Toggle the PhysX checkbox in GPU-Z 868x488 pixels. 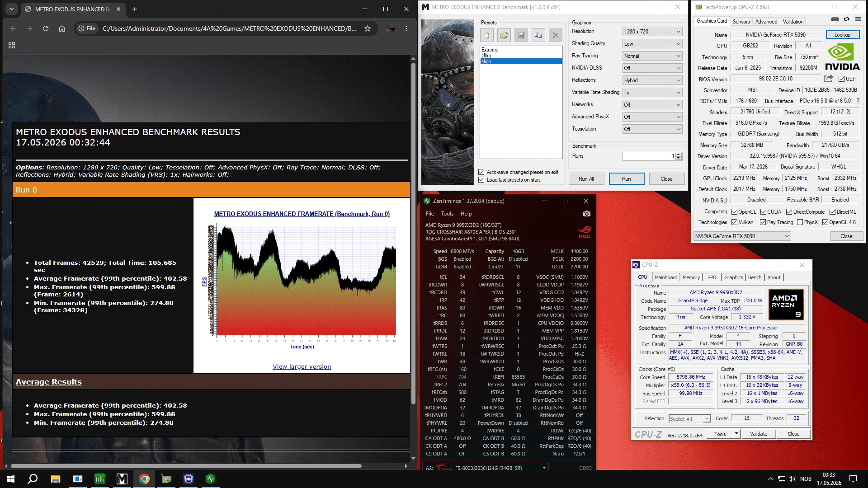pyautogui.click(x=800, y=222)
